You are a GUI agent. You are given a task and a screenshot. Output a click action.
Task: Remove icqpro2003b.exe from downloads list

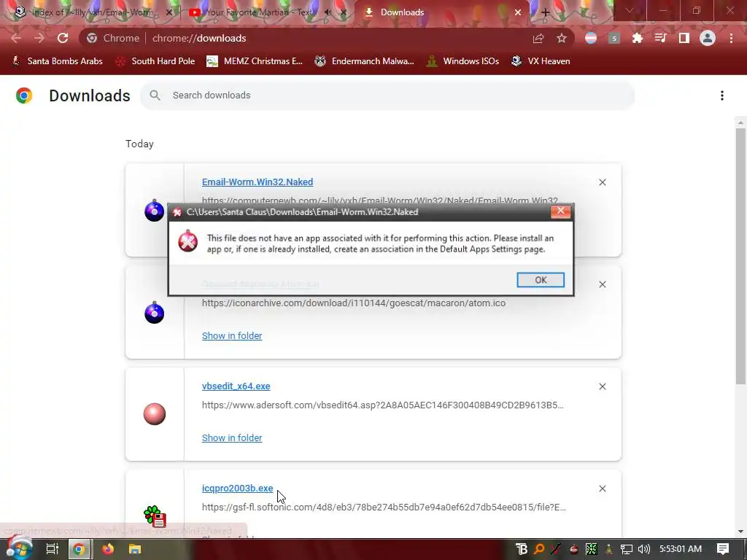click(x=602, y=489)
